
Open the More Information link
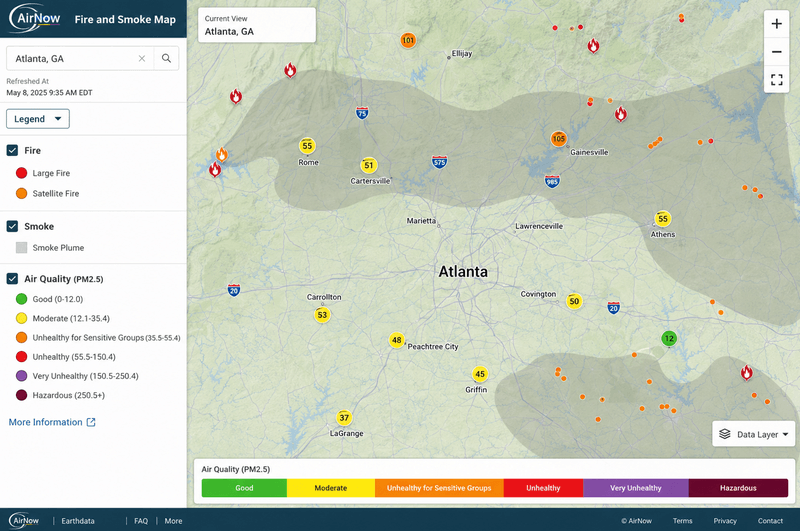coord(52,422)
